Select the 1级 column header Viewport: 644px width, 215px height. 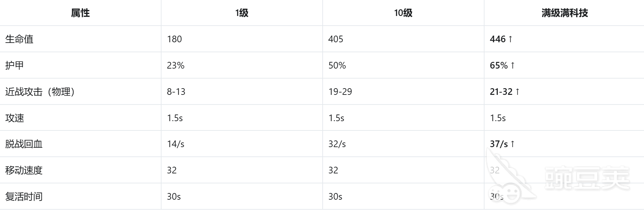tap(242, 13)
